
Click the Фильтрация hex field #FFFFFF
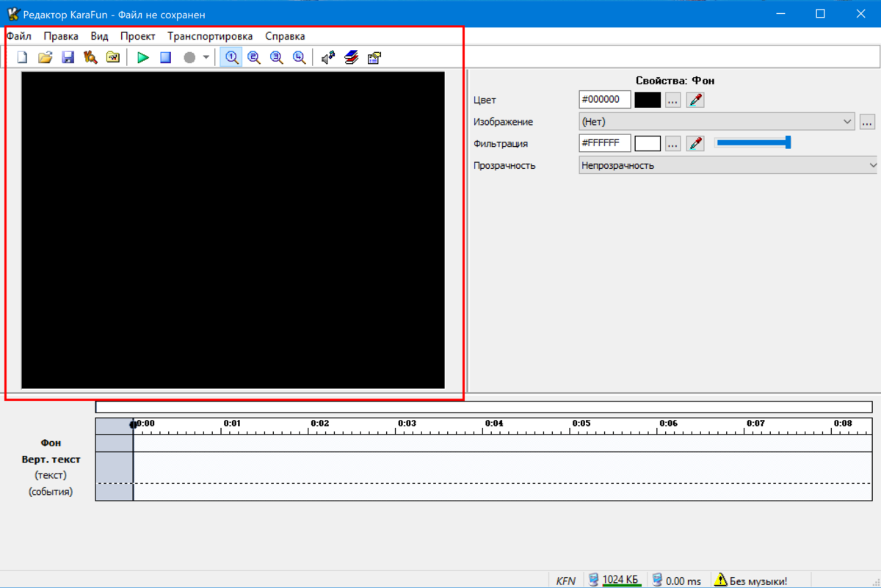(605, 143)
